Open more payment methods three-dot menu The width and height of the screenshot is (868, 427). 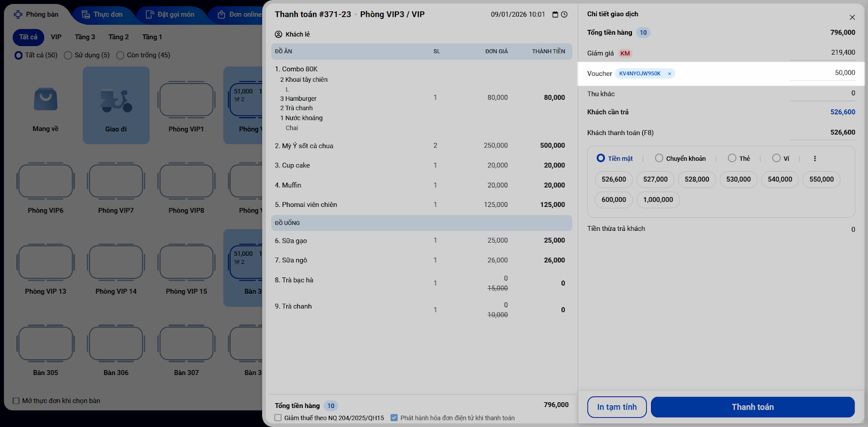814,159
